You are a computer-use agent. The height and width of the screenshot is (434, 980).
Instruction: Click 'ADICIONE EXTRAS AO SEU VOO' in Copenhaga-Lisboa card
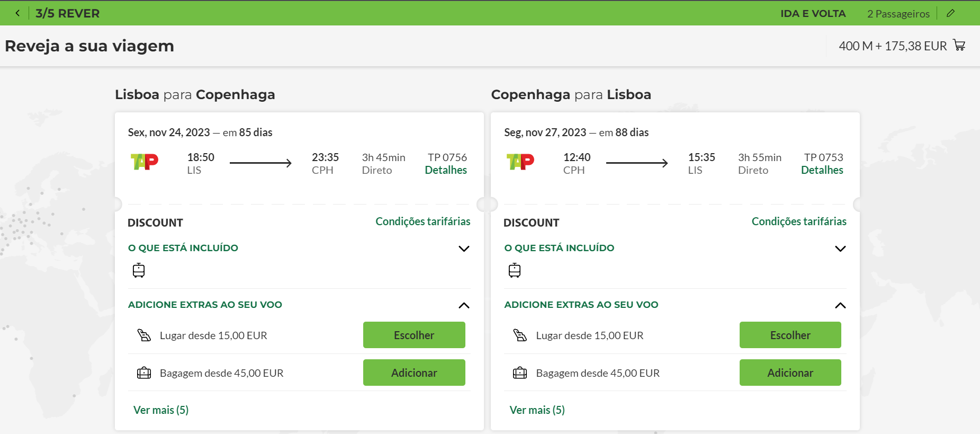point(581,305)
